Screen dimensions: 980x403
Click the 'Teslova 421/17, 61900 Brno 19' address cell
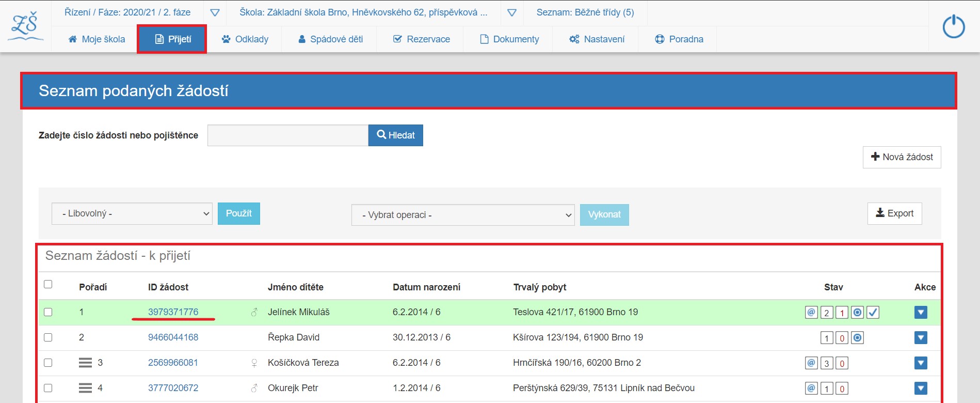click(575, 312)
